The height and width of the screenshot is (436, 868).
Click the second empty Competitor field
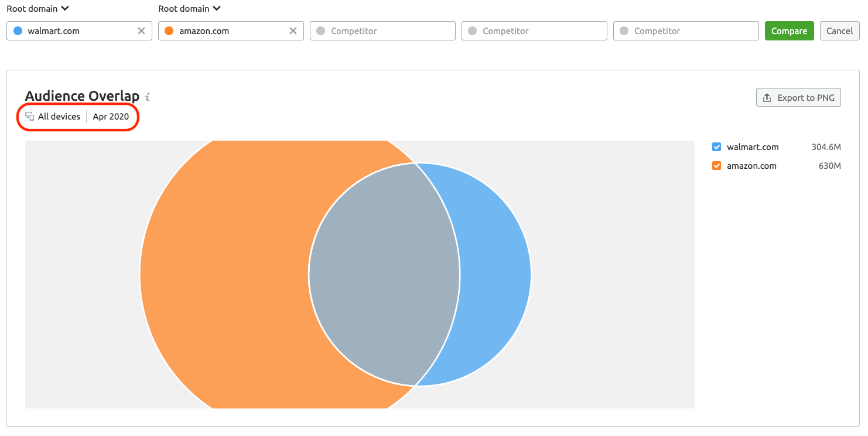(x=534, y=31)
